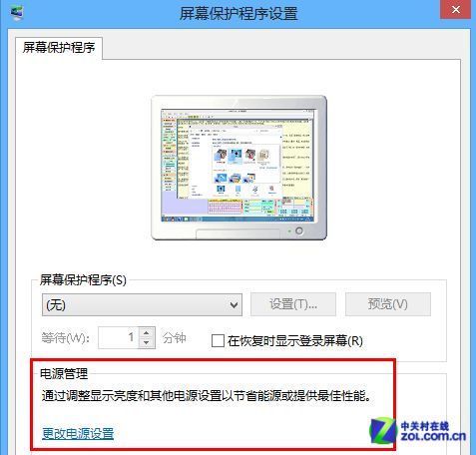Click the 屏幕保护程序设置 title bar text
The width and height of the screenshot is (476, 455).
click(x=238, y=14)
